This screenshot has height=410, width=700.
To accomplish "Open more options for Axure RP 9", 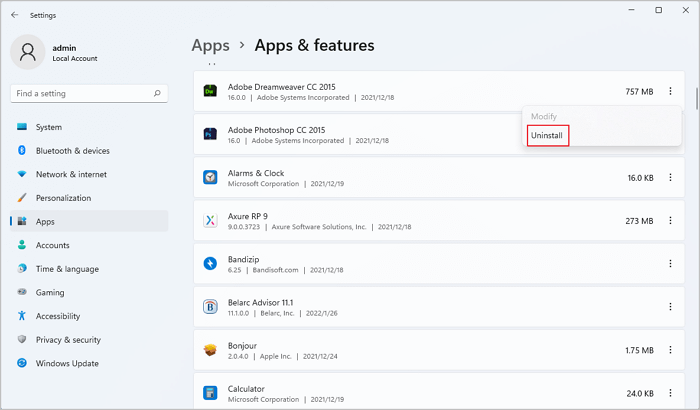I will coord(670,221).
